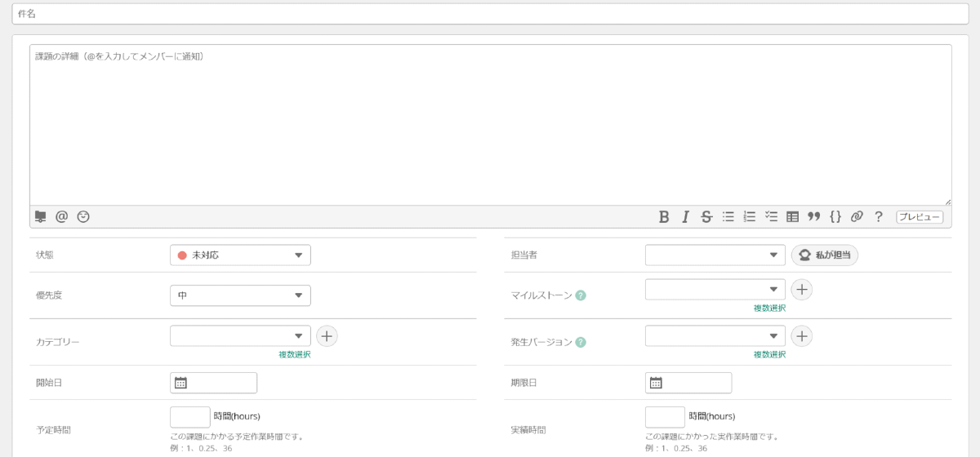Click the 件名 subject input field
Screen dimensions: 980x457
(490, 14)
